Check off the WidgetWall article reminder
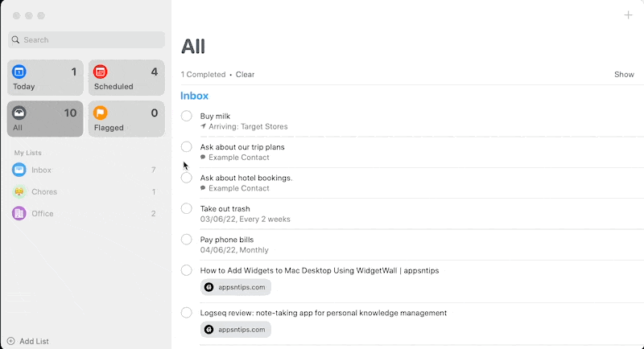Image resolution: width=644 pixels, height=349 pixels. (x=187, y=270)
